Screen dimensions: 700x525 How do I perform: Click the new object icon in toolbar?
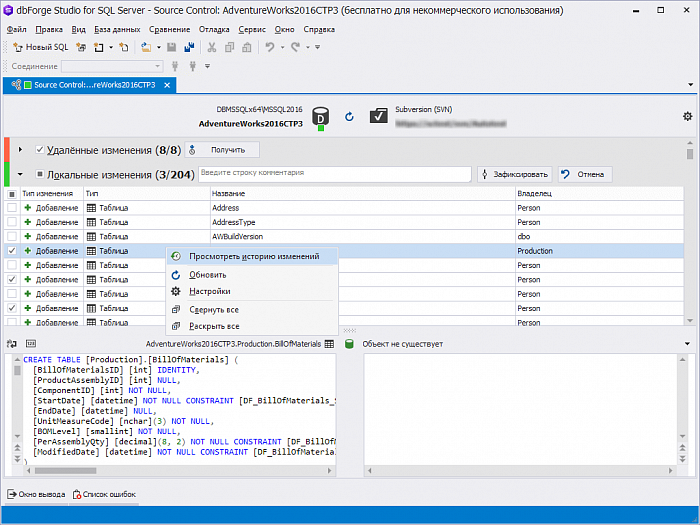point(99,47)
